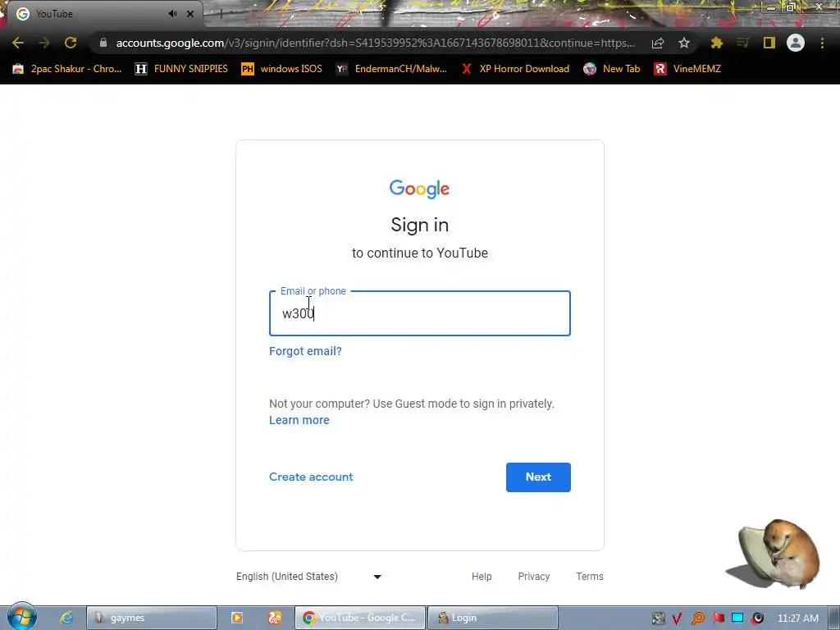Close the YouTube tab
This screenshot has height=630, width=840.
click(x=190, y=14)
